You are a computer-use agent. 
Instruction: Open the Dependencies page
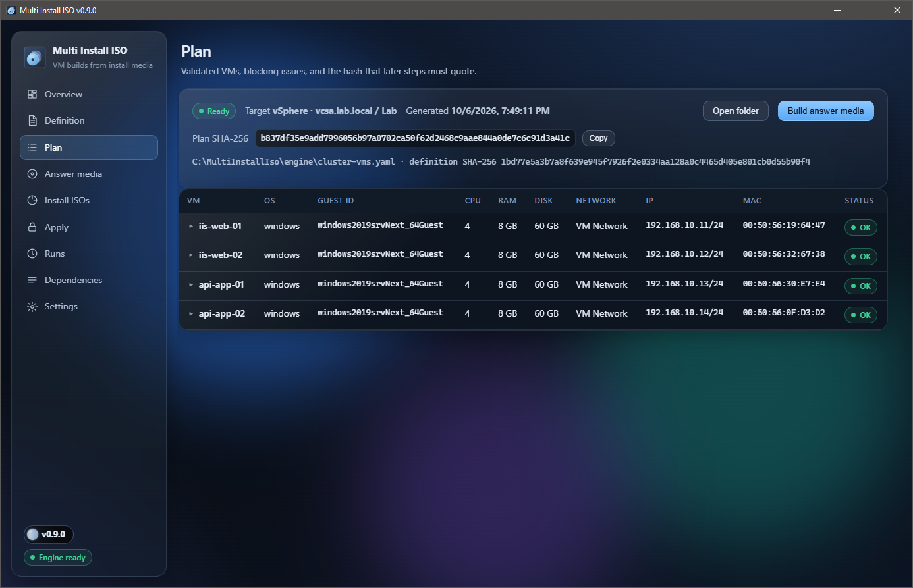(x=89, y=280)
